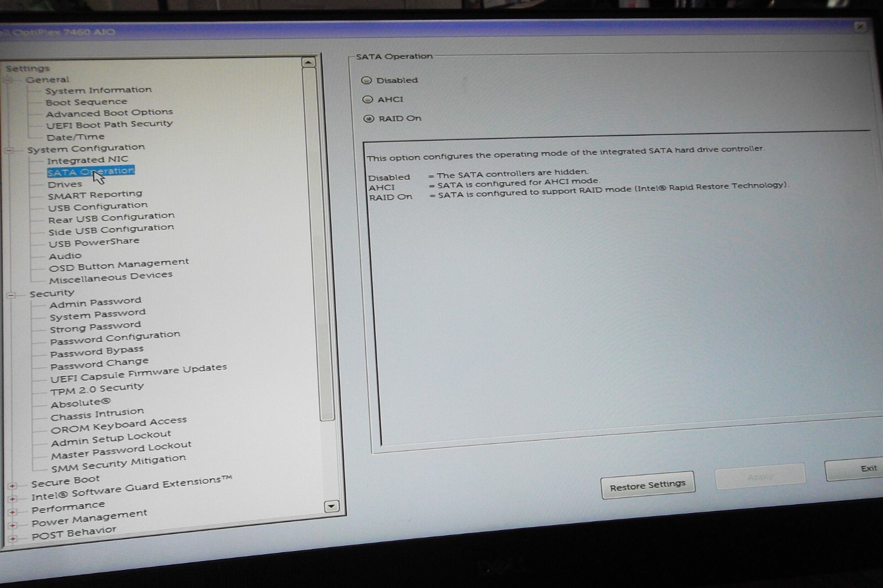Open Miscellaneous Devices
The width and height of the screenshot is (883, 588).
tap(111, 277)
